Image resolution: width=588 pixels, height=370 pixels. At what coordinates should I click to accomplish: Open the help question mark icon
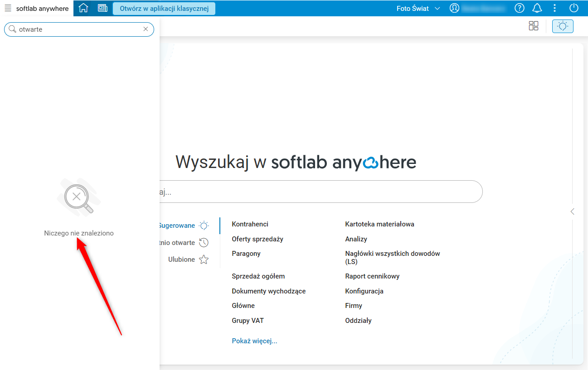520,8
